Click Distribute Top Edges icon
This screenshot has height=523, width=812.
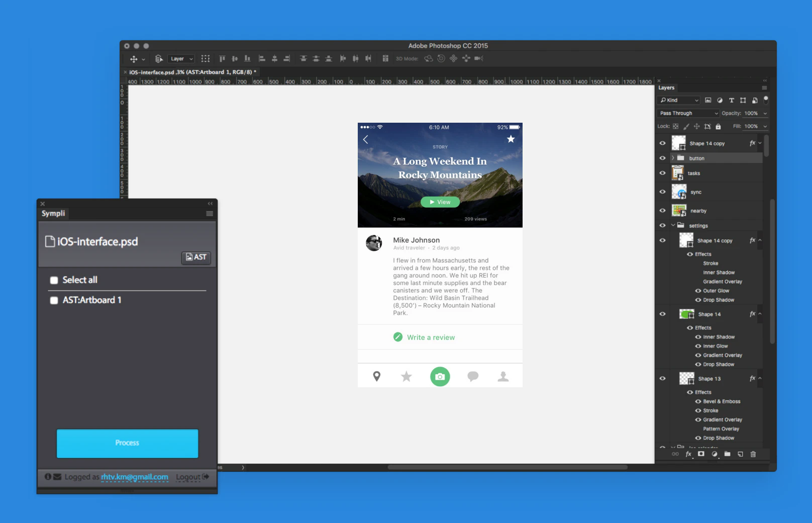pyautogui.click(x=303, y=59)
